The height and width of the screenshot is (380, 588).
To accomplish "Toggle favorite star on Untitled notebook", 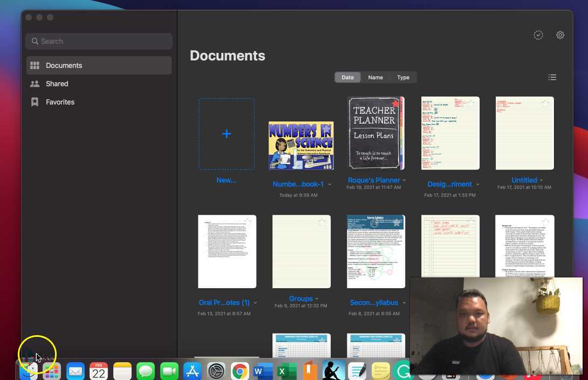I will click(x=545, y=104).
